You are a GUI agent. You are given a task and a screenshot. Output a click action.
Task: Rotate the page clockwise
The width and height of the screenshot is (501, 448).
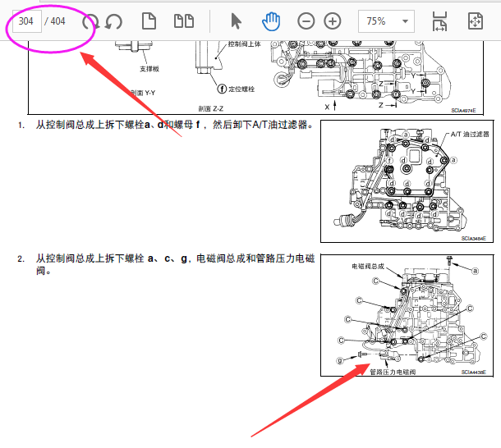tap(90, 21)
